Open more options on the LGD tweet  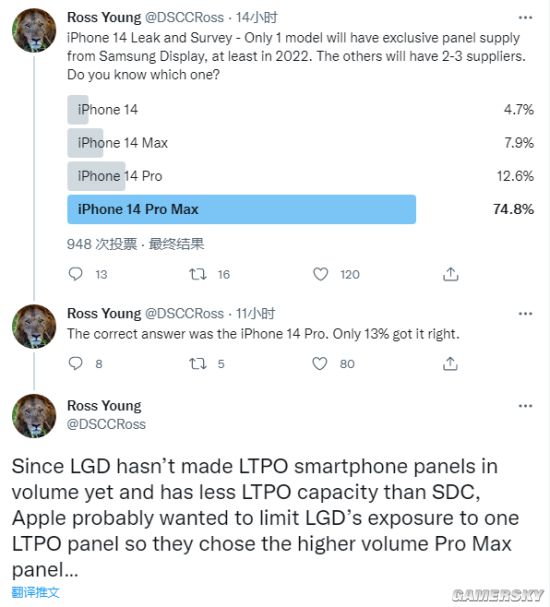click(525, 406)
